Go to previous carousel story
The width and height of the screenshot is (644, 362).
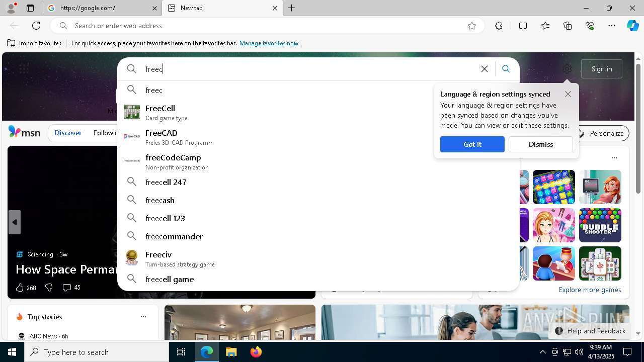tap(15, 222)
